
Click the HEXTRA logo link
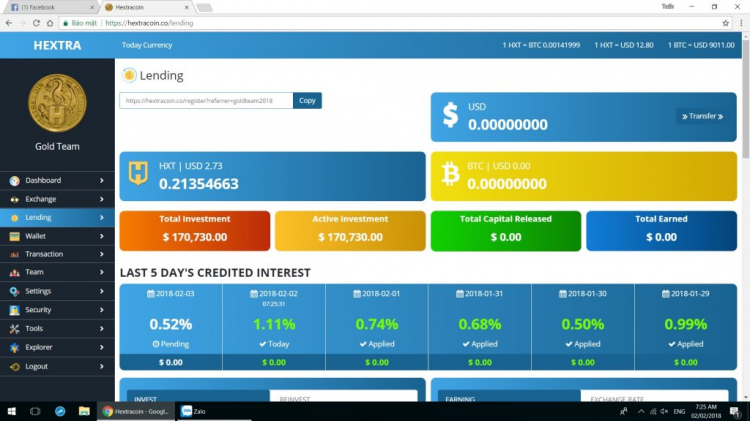click(x=57, y=45)
